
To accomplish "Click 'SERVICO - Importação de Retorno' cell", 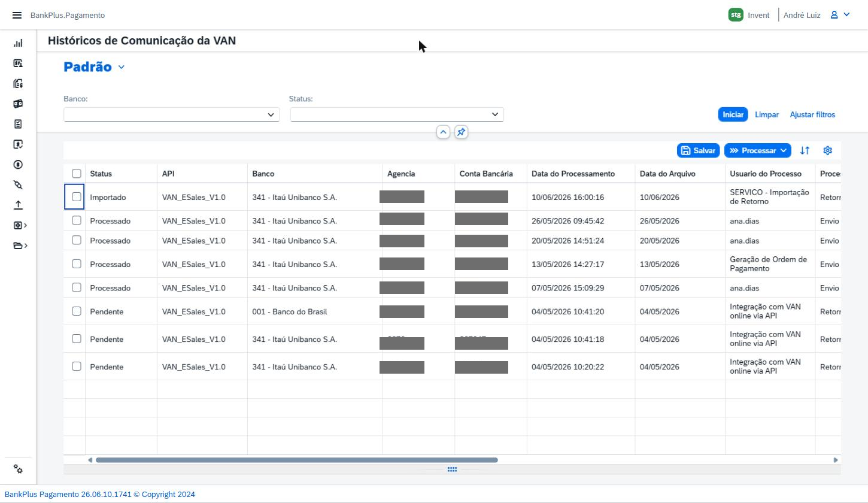I will point(769,197).
